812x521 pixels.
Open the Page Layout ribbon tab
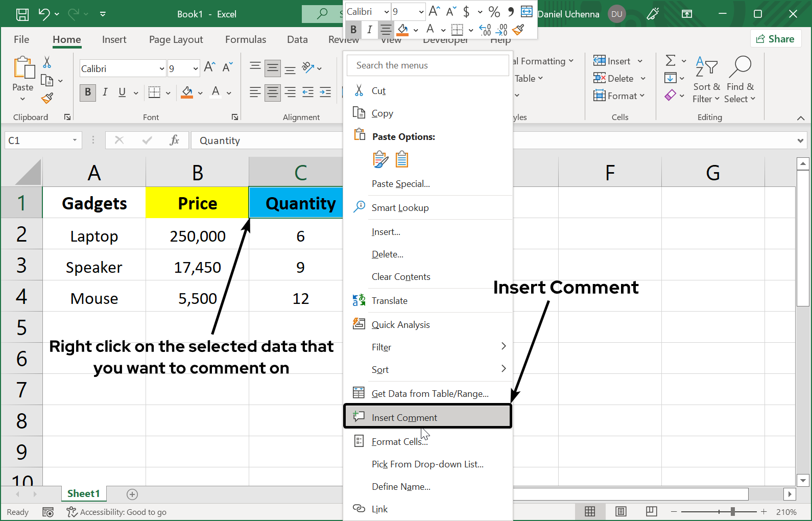[176, 39]
